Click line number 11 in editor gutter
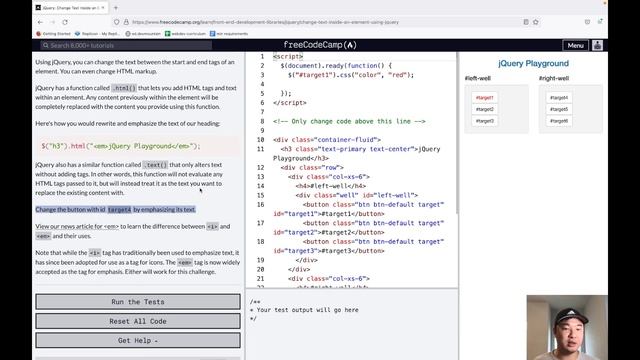Viewport: 640px width, 360px height. tap(260, 149)
